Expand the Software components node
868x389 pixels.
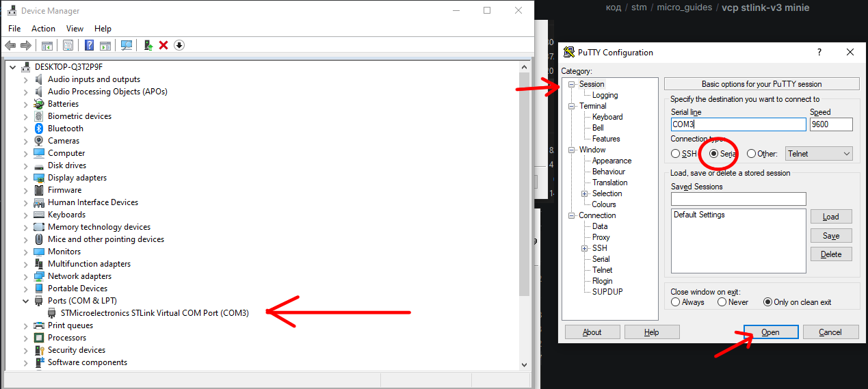point(26,362)
